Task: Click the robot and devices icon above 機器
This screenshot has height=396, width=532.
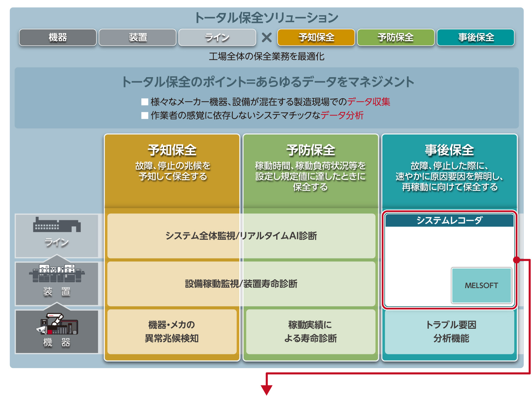Action: 57,324
